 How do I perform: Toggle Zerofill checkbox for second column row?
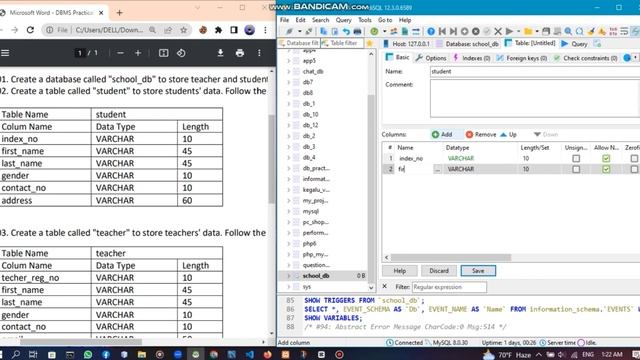click(x=634, y=169)
